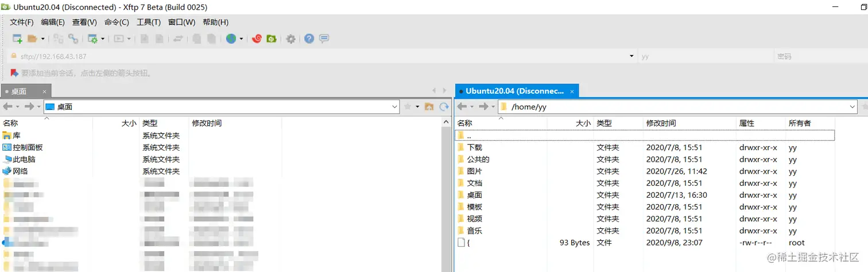Click the New Session toolbar icon
Image resolution: width=868 pixels, height=272 pixels.
click(x=18, y=39)
